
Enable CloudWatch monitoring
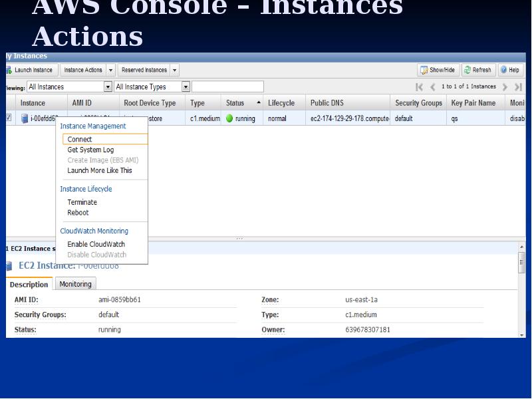(x=96, y=244)
